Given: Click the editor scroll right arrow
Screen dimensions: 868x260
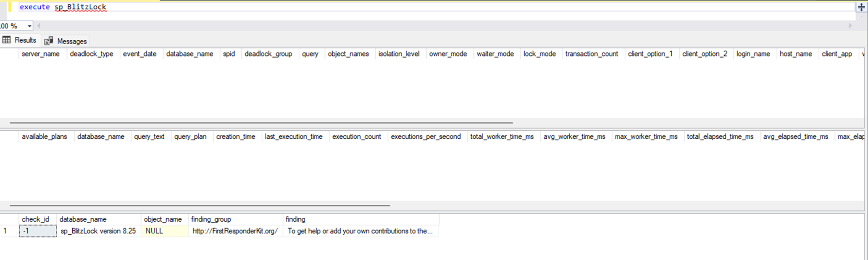Looking at the screenshot, I should 850,26.
